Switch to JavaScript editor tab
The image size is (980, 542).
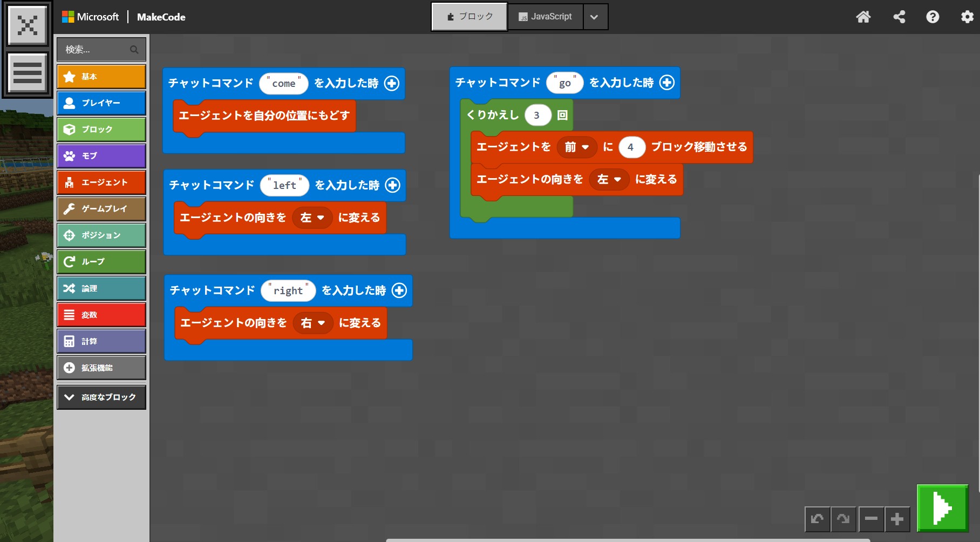click(x=545, y=17)
